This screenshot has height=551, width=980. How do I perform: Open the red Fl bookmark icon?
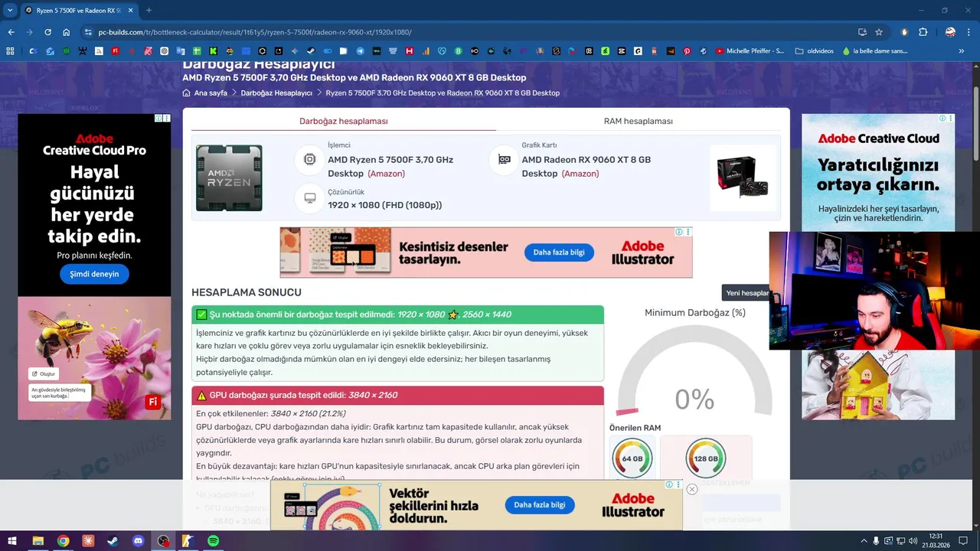pos(116,51)
